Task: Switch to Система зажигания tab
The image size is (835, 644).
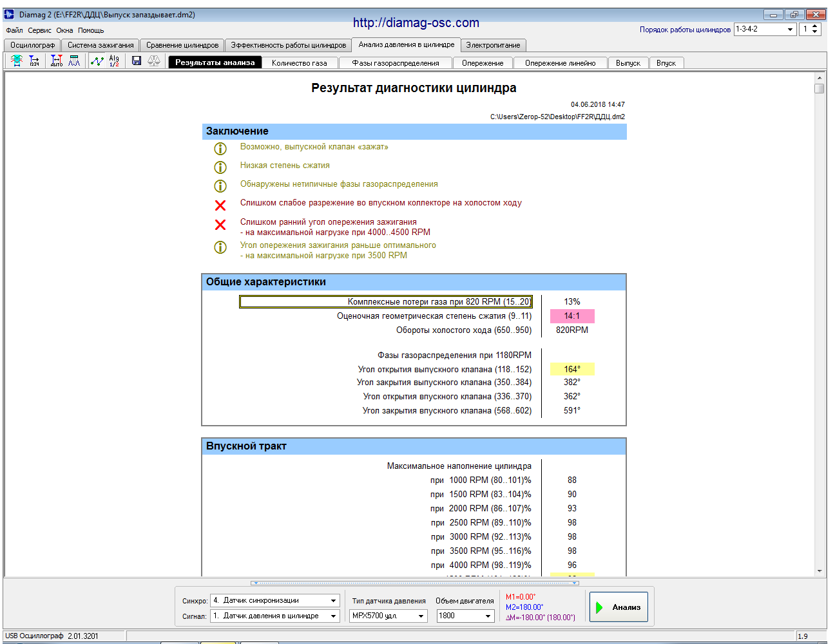Action: click(x=101, y=45)
